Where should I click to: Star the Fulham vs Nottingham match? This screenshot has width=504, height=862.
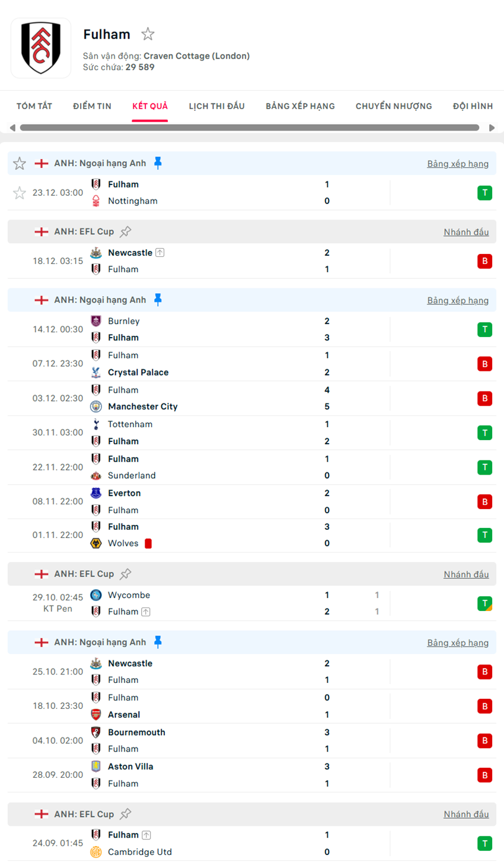pos(20,193)
